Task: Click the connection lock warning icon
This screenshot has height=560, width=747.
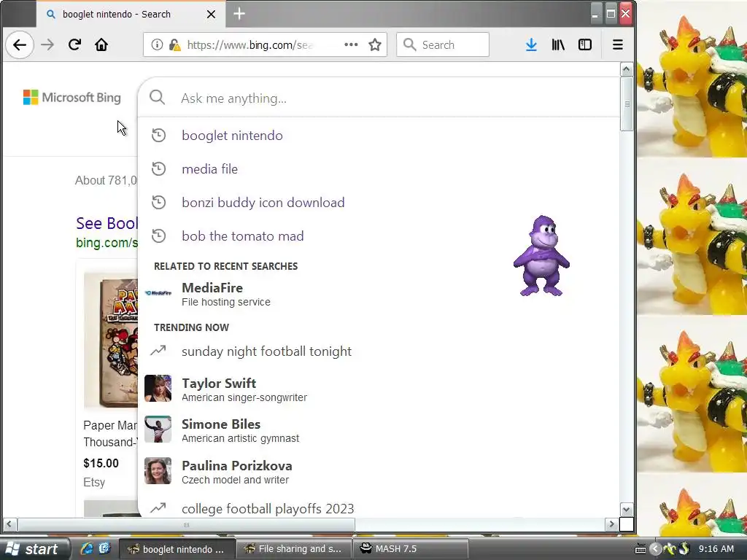Action: pos(175,44)
